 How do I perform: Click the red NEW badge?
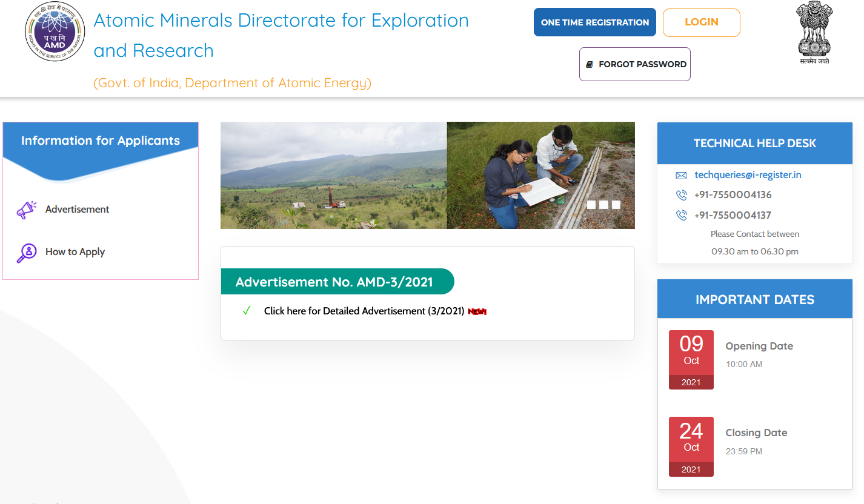pos(477,311)
